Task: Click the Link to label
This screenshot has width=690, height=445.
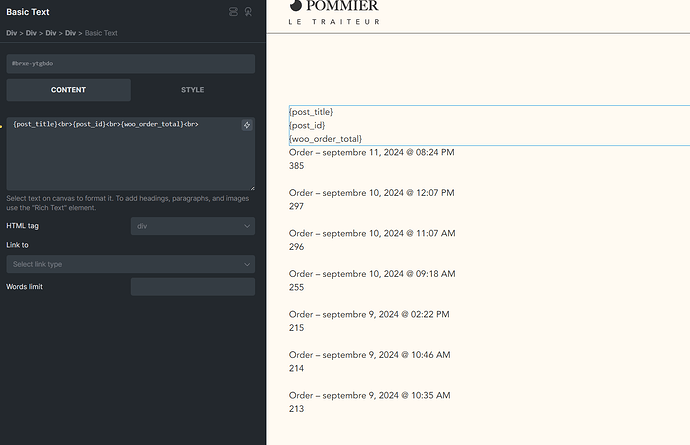Action: point(17,245)
